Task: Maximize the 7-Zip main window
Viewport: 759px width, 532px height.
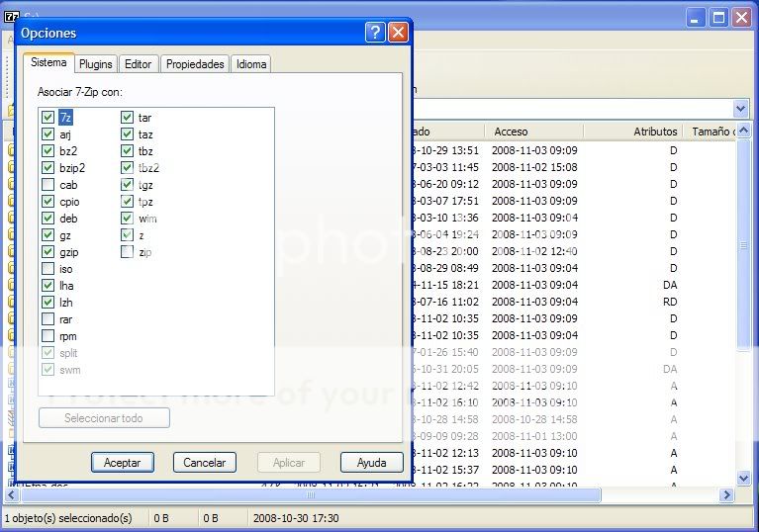Action: click(x=718, y=18)
